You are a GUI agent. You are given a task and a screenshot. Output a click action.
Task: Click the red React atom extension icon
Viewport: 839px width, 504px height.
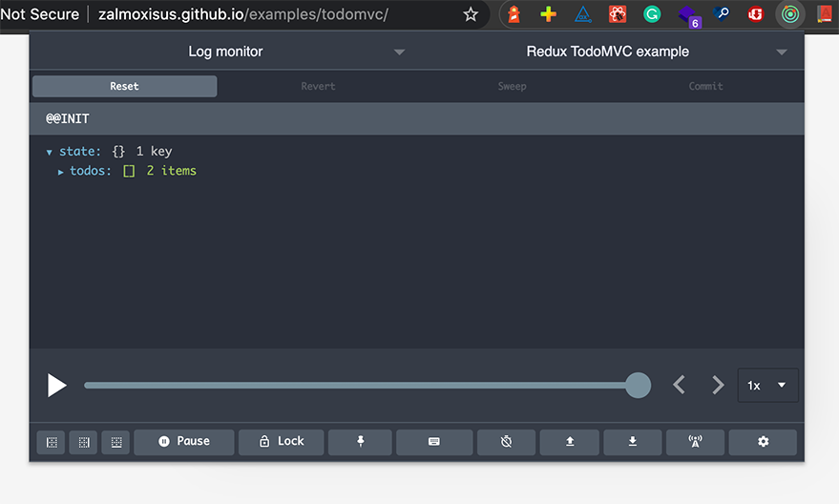click(618, 14)
